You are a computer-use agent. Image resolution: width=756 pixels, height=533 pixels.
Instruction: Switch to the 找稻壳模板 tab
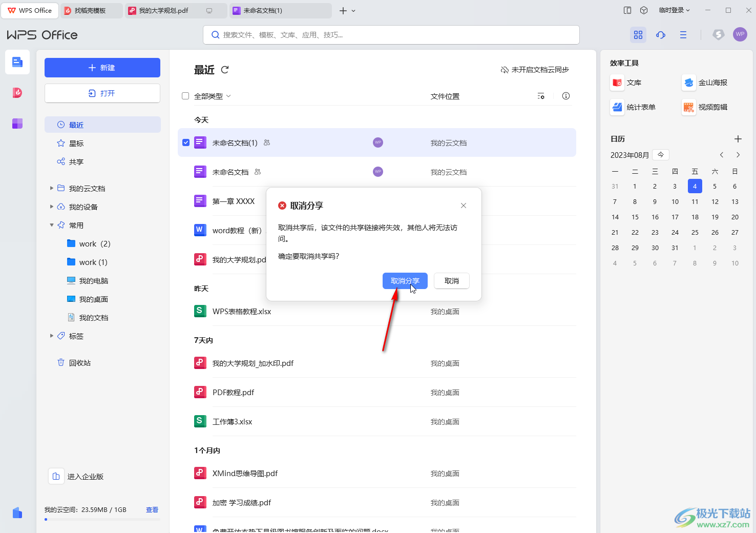[91, 10]
